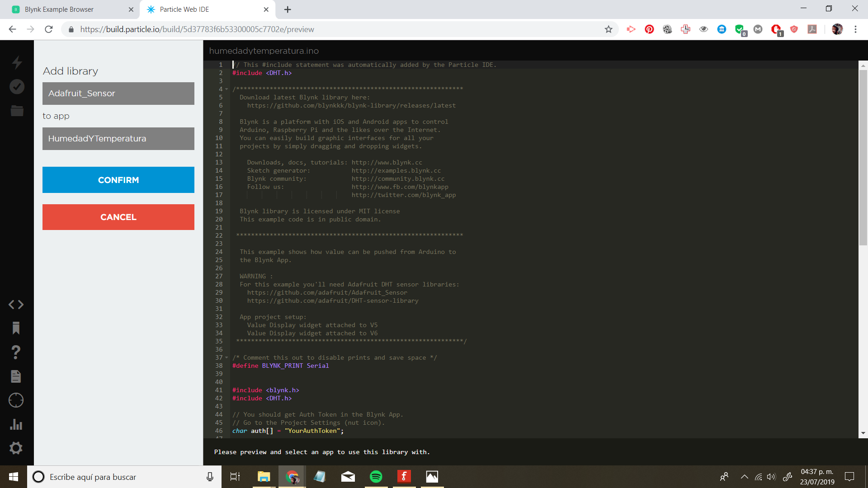Open volume control in system tray
The width and height of the screenshot is (868, 488).
[771, 477]
